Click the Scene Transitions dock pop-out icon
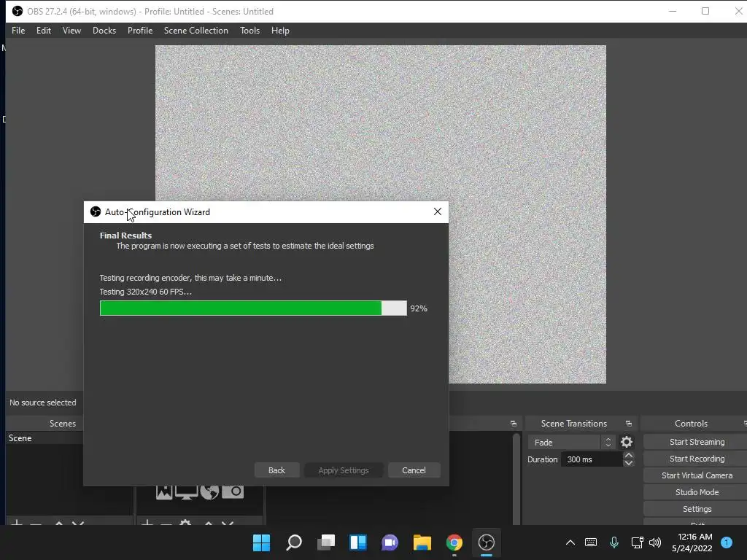This screenshot has width=747, height=560. point(628,424)
